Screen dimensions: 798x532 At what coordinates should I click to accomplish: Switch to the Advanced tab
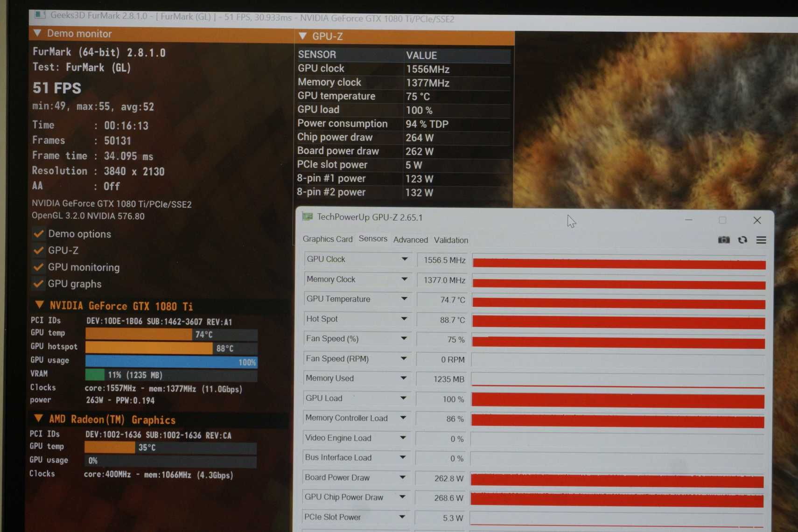click(411, 240)
